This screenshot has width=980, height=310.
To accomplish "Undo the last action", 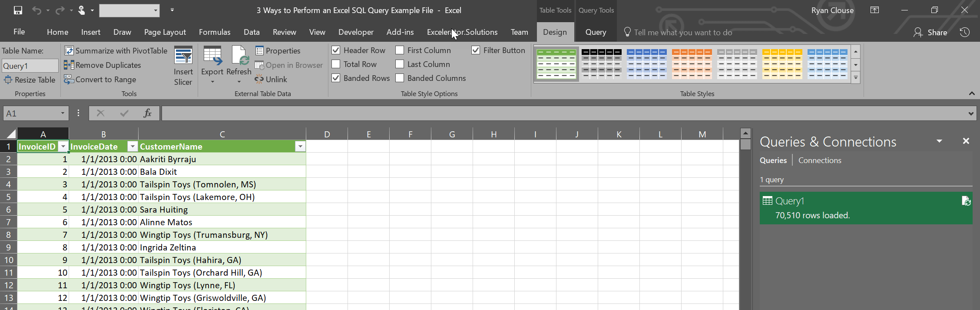I will point(36,10).
